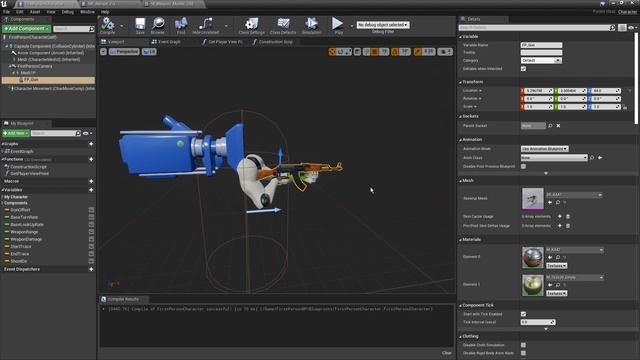This screenshot has height=360, width=640.
Task: Click the Tick Interval value field
Action: tap(538, 322)
